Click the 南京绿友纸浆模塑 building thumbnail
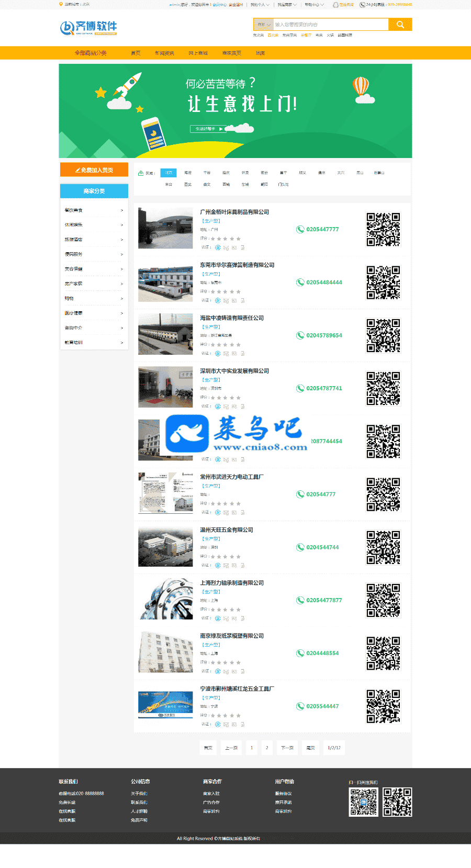Screen dimensions: 471x868 (x=165, y=651)
